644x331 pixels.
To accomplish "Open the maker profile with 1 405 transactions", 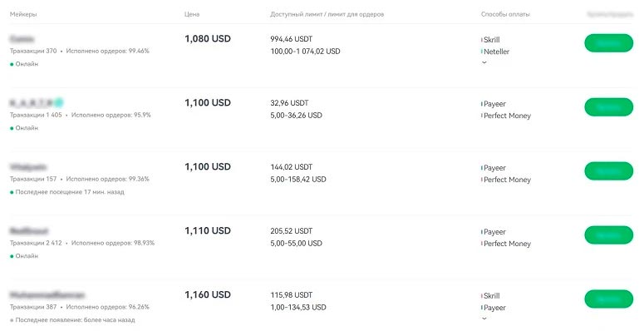I will click(32, 103).
